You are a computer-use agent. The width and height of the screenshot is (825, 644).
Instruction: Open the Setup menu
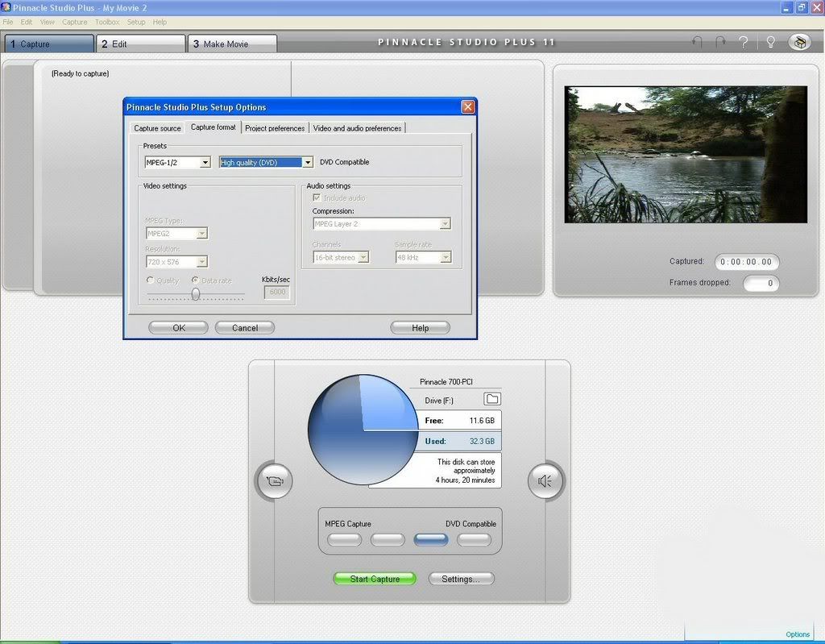coord(136,22)
